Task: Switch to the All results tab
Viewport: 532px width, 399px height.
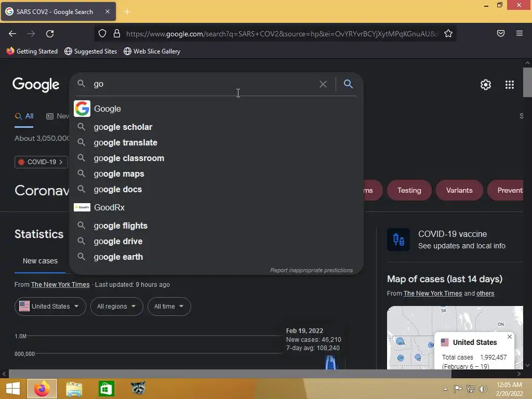Action: point(24,116)
